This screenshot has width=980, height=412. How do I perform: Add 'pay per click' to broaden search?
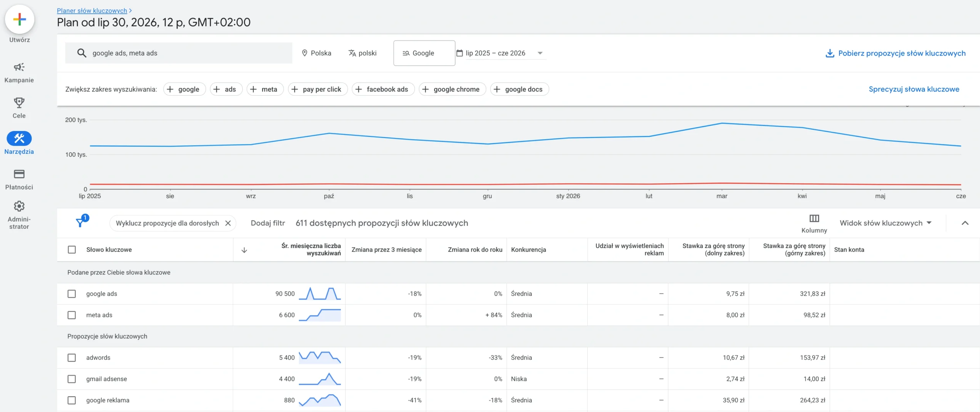coord(318,89)
